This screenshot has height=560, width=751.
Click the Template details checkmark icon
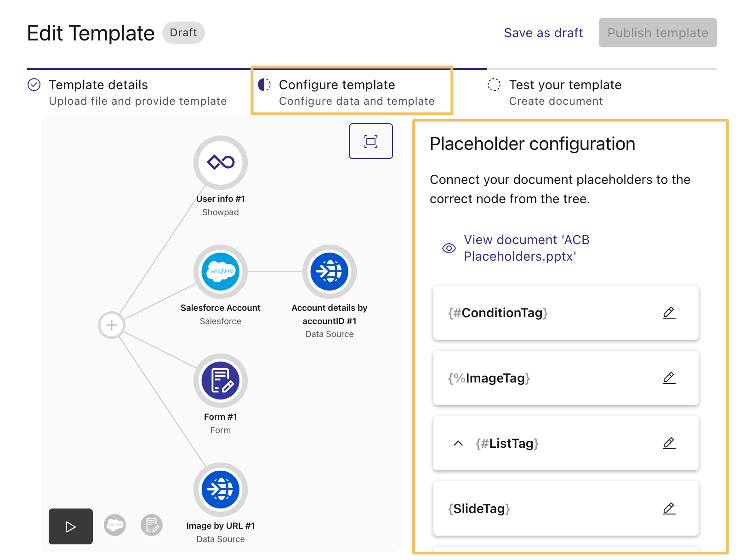tap(34, 85)
